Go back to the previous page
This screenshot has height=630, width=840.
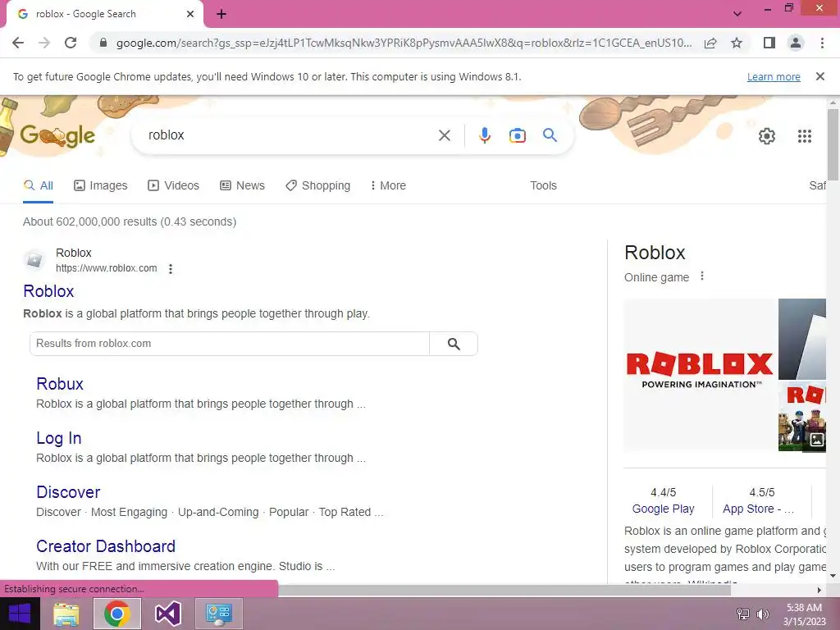[18, 43]
